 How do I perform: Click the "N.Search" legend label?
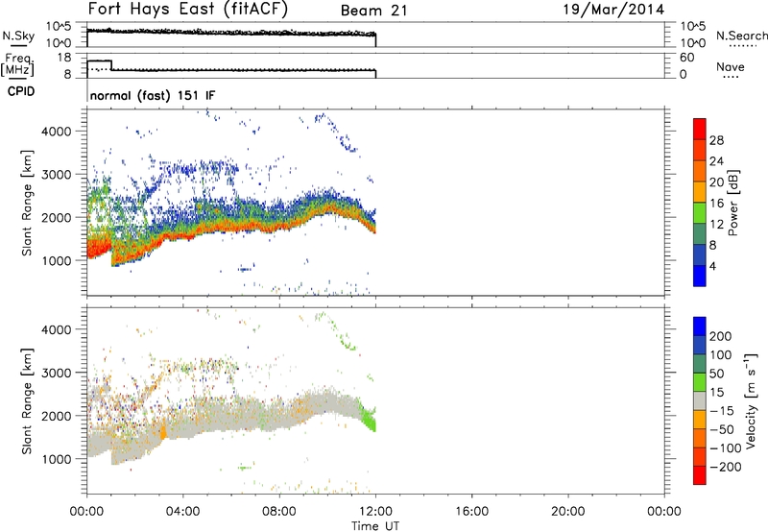[x=742, y=36]
